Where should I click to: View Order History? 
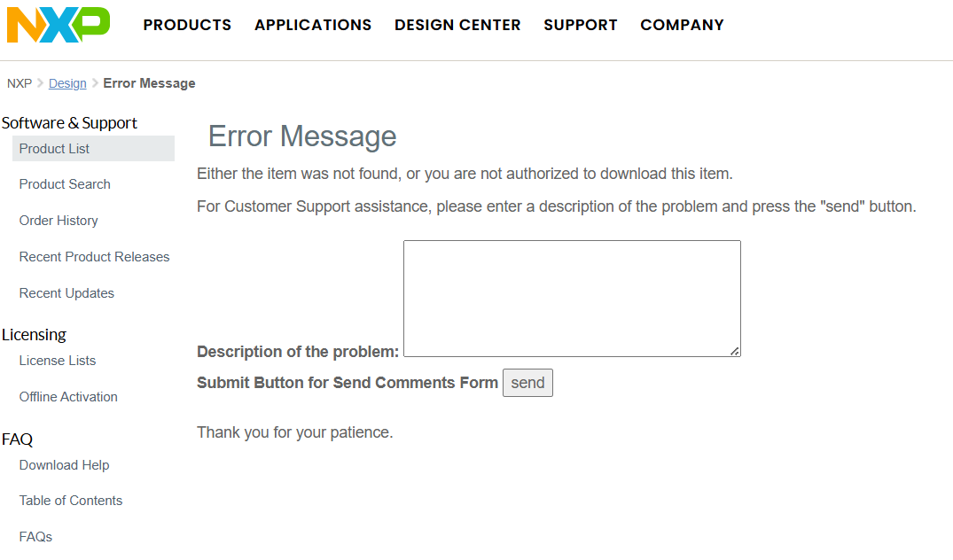click(59, 221)
